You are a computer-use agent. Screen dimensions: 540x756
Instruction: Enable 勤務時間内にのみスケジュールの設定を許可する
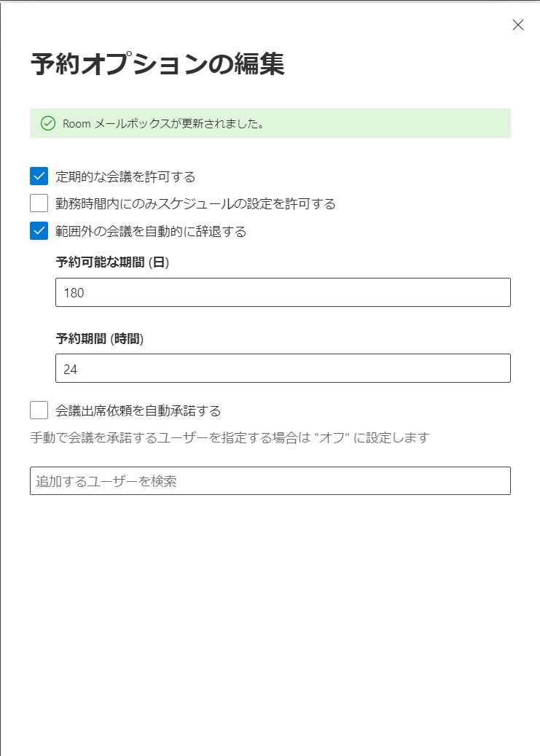click(x=37, y=203)
